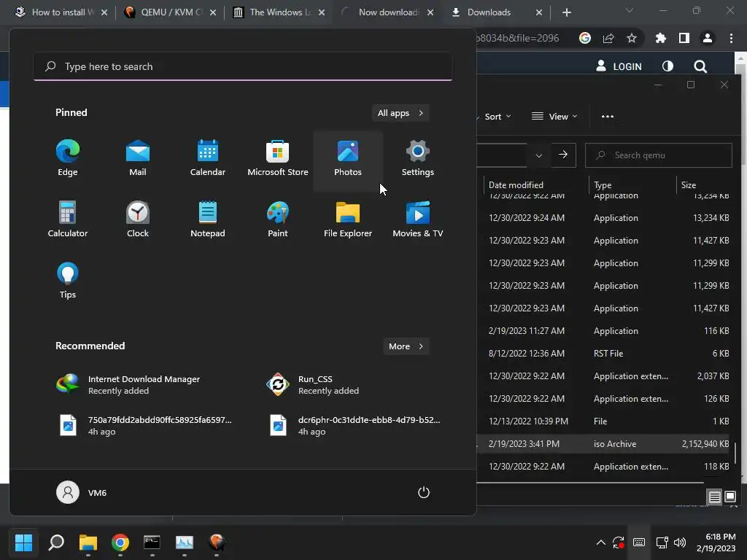This screenshot has width=747, height=560.
Task: Open Settings from Start menu
Action: 418,158
